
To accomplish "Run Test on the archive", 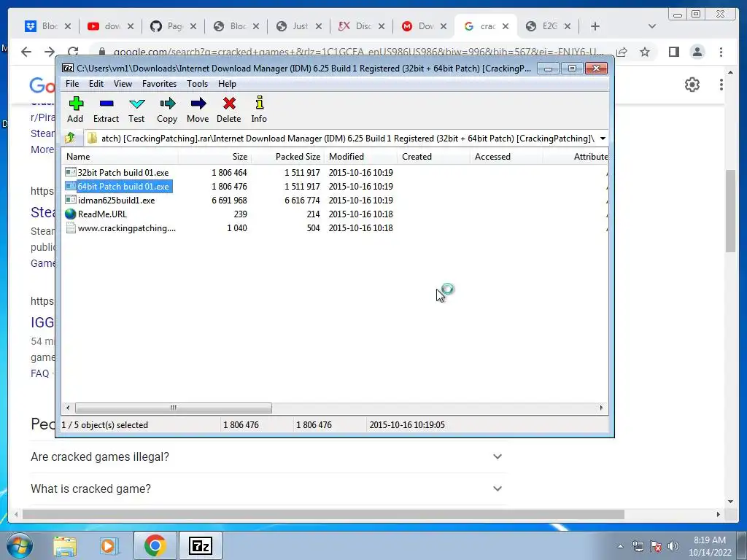I will 136,109.
